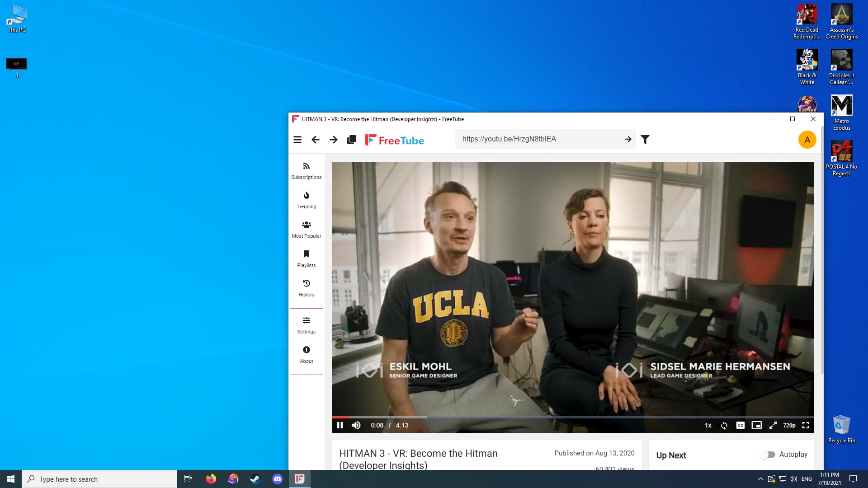
Task: Select the Red Dead Redemption shortcut
Action: click(x=807, y=22)
